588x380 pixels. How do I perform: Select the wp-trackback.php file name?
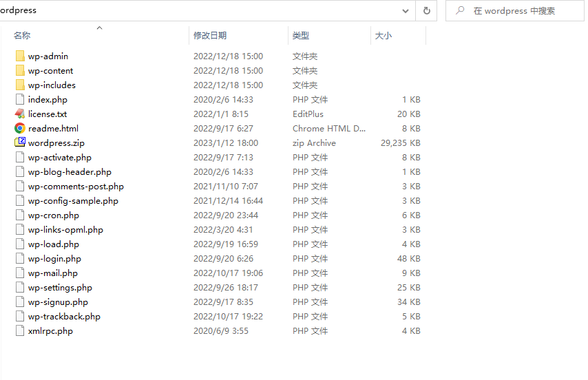[x=64, y=316]
